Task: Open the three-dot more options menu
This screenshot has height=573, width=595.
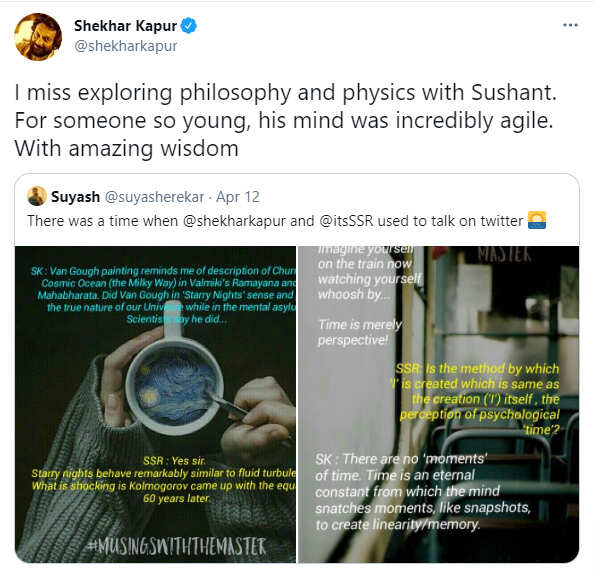Action: 570,25
